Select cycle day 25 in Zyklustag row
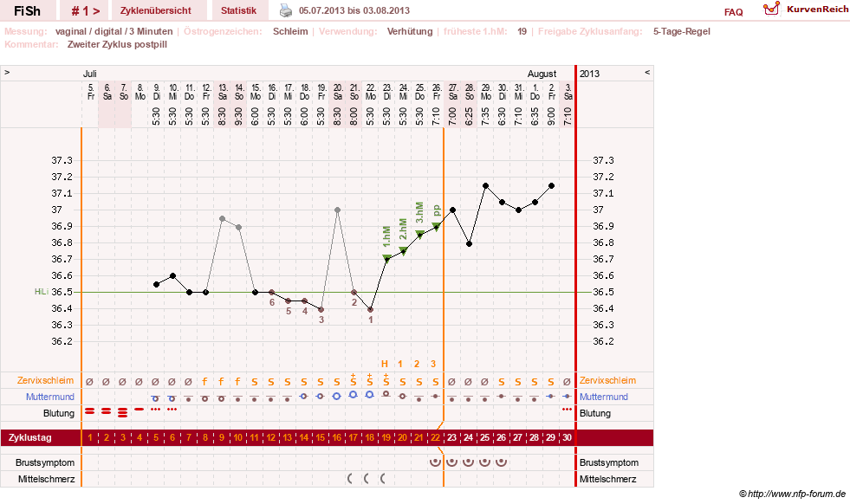Screen dimensions: 850x504 (x=484, y=437)
